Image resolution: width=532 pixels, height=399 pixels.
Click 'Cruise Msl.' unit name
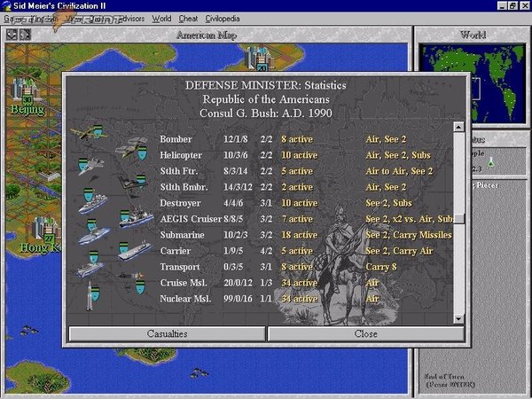(184, 283)
